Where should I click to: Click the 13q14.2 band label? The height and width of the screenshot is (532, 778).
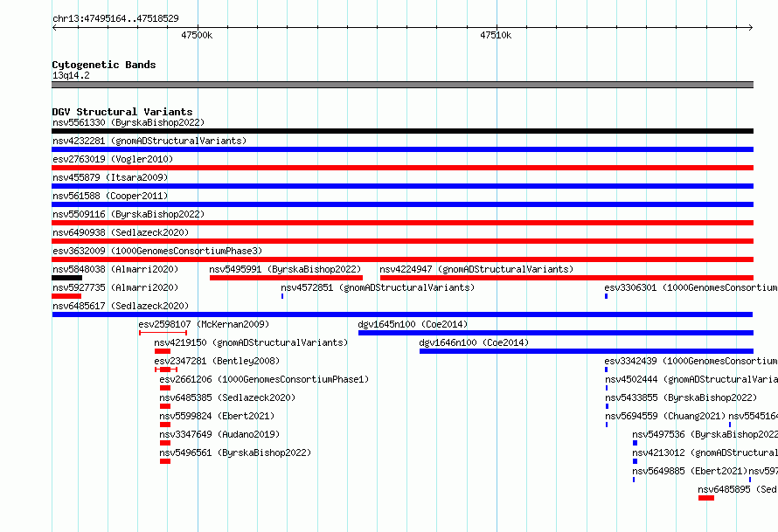[71, 75]
